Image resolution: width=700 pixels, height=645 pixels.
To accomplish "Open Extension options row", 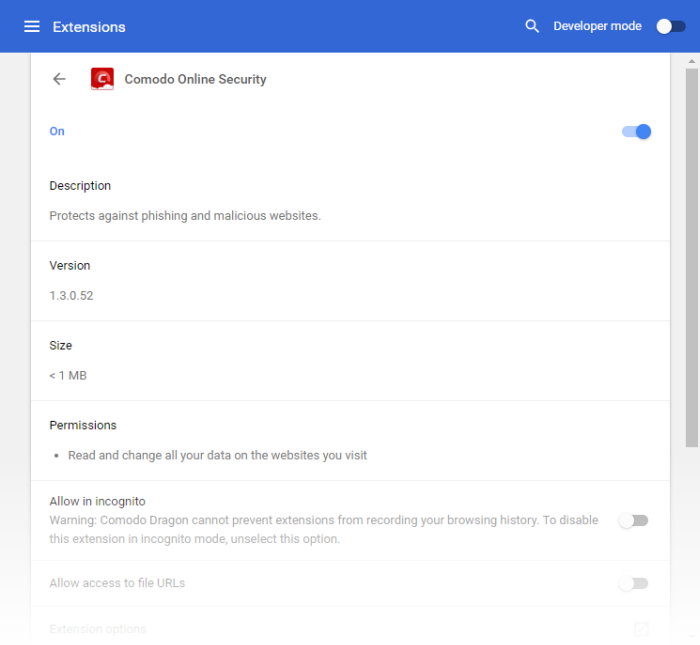I will pos(350,629).
